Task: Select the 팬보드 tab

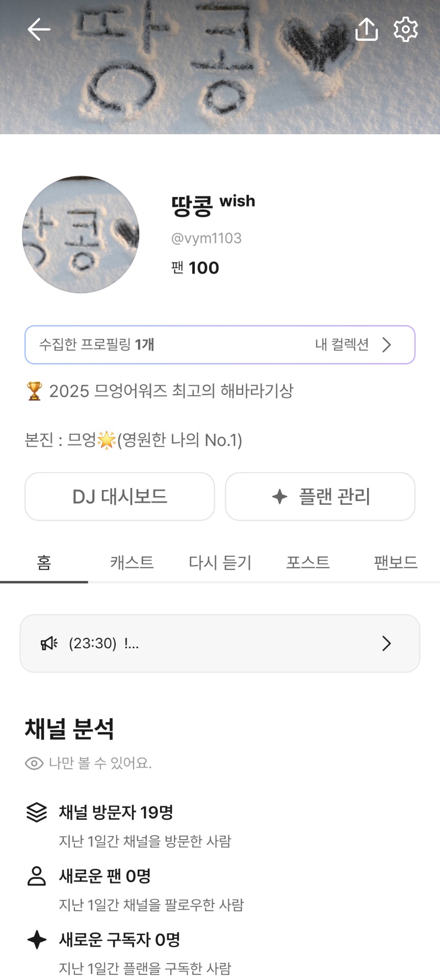Action: point(395,562)
